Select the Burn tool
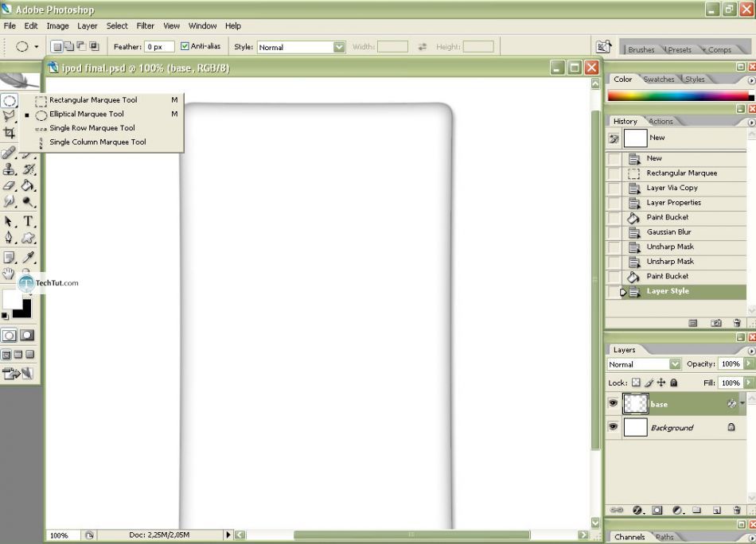This screenshot has height=544, width=756. click(x=29, y=201)
